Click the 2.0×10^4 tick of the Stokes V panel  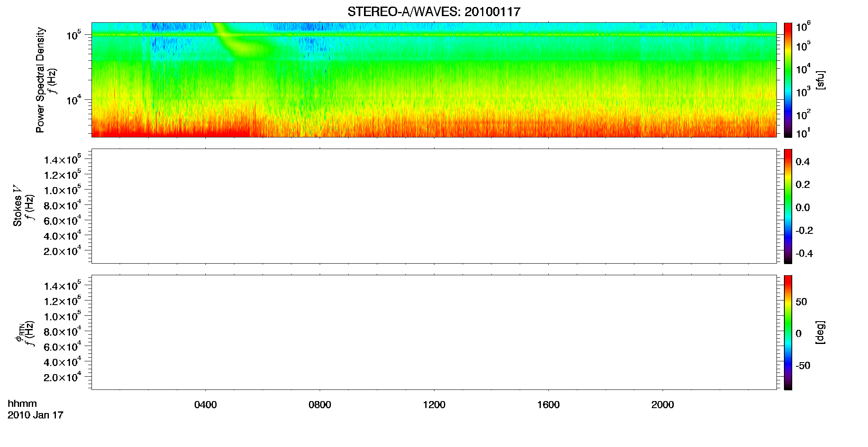click(x=63, y=250)
